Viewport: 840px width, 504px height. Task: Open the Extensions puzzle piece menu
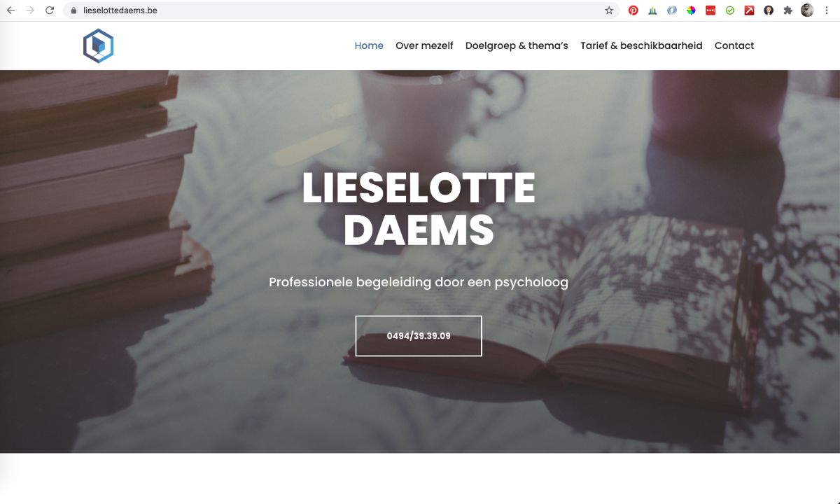point(787,10)
